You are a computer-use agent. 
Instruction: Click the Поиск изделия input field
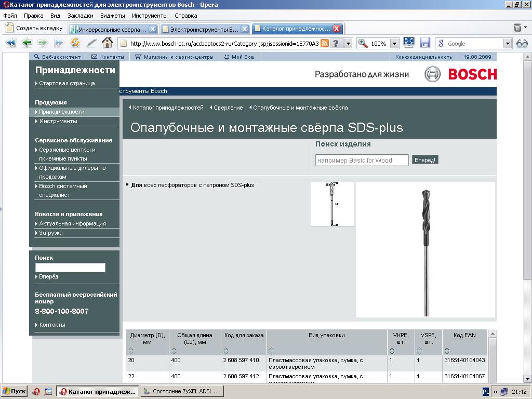(362, 160)
